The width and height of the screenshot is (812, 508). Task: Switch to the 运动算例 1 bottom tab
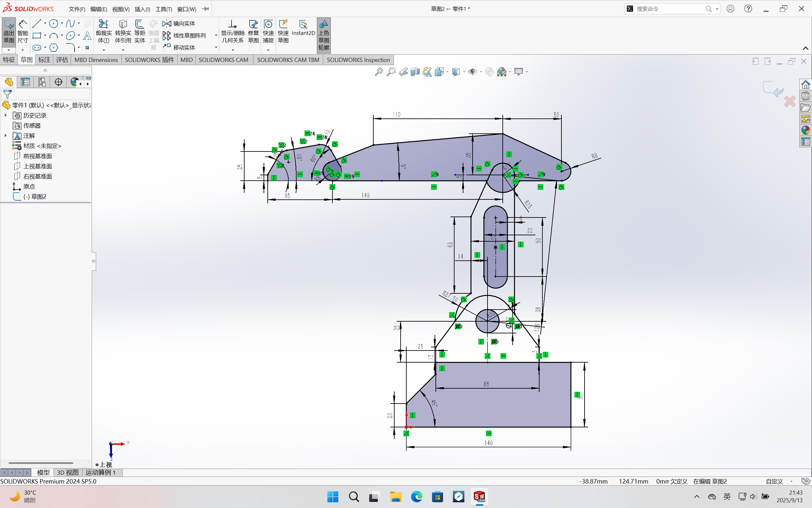(x=101, y=473)
